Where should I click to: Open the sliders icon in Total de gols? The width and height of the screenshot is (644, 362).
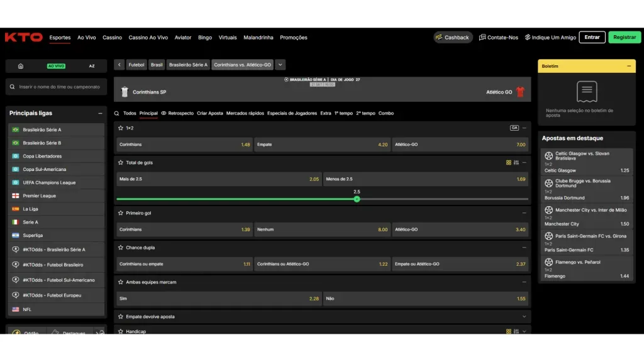(x=516, y=163)
